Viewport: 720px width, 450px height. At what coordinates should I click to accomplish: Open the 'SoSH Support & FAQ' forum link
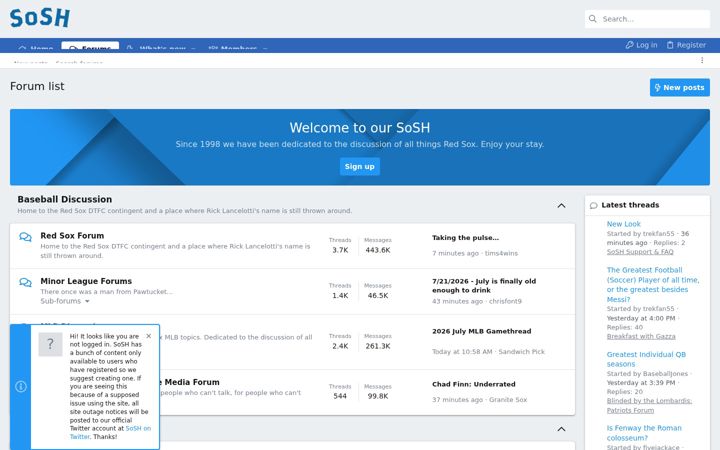pos(640,252)
